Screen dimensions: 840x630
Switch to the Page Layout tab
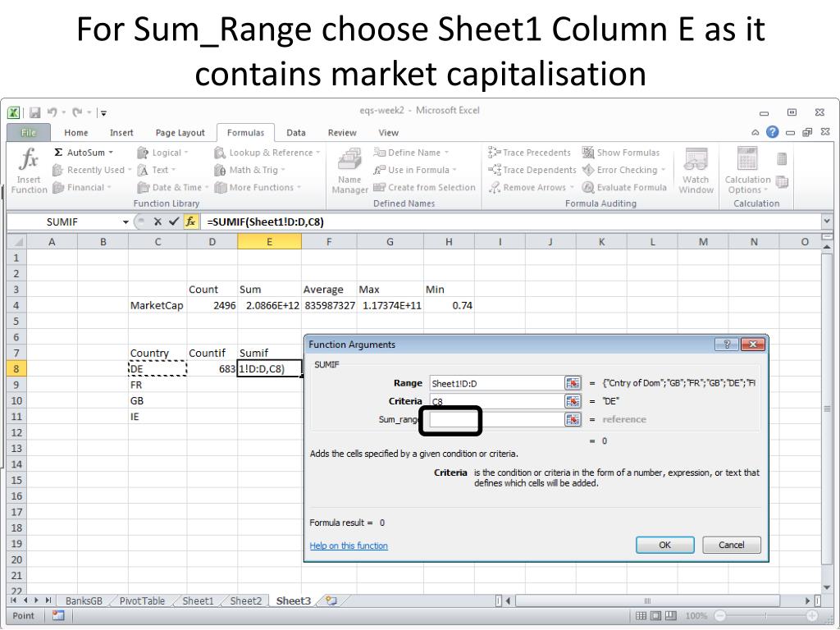[180, 133]
